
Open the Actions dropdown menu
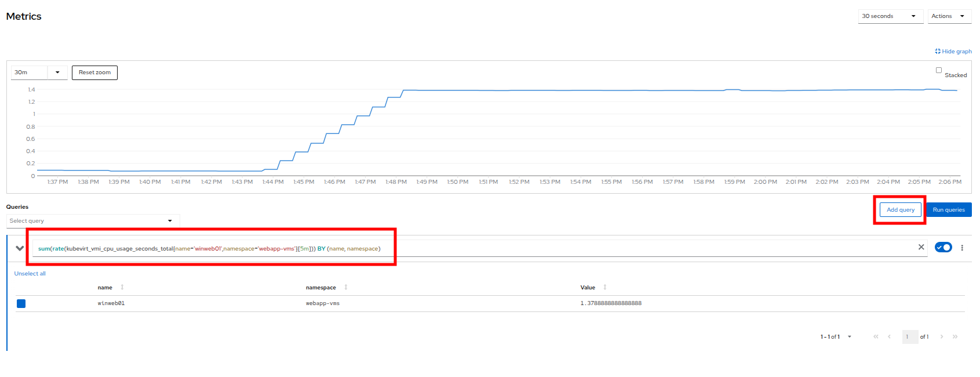[x=949, y=16]
